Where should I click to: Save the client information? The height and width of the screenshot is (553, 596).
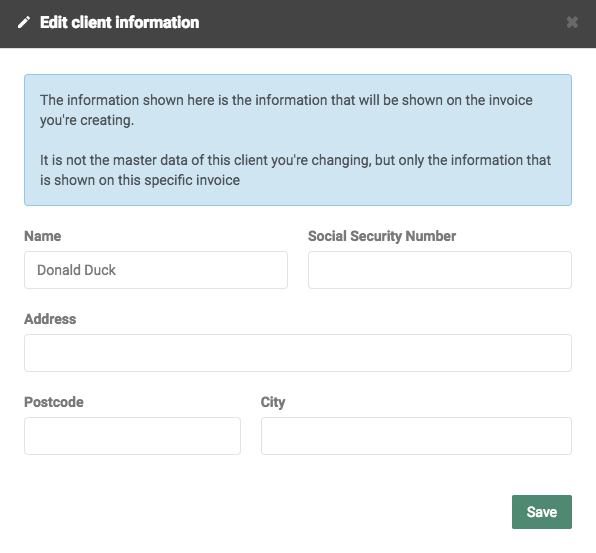point(542,512)
